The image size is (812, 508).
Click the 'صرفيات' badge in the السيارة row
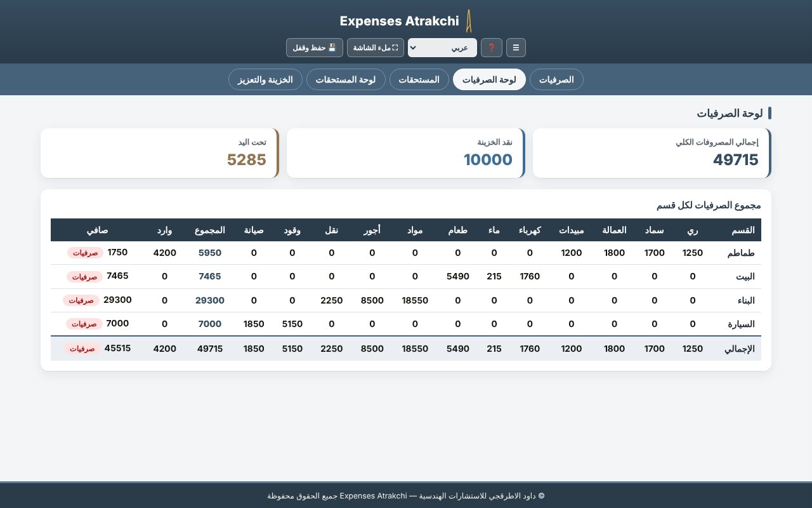[x=84, y=324]
